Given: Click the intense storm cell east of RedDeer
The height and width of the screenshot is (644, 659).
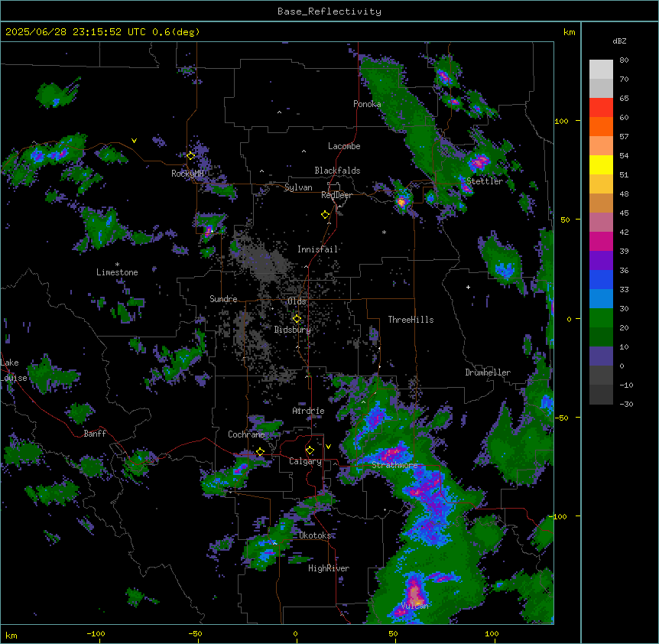Looking at the screenshot, I should pos(402,201).
